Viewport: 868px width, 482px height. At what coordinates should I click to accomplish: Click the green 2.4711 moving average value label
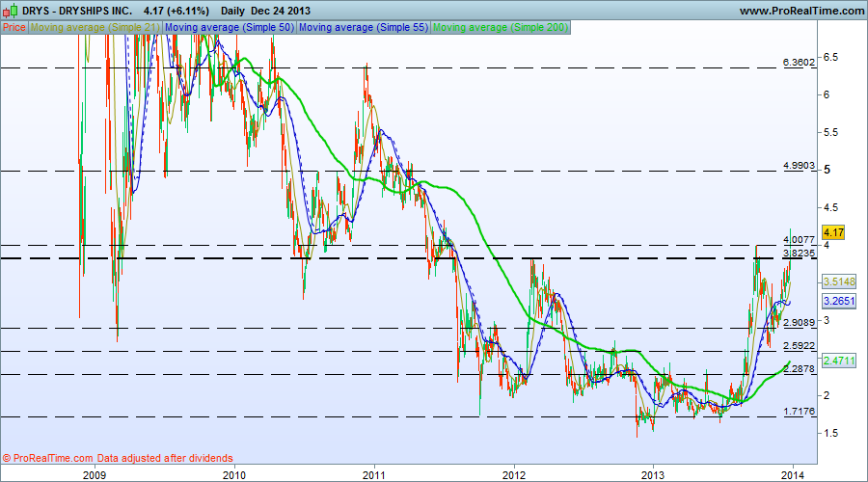tap(839, 361)
